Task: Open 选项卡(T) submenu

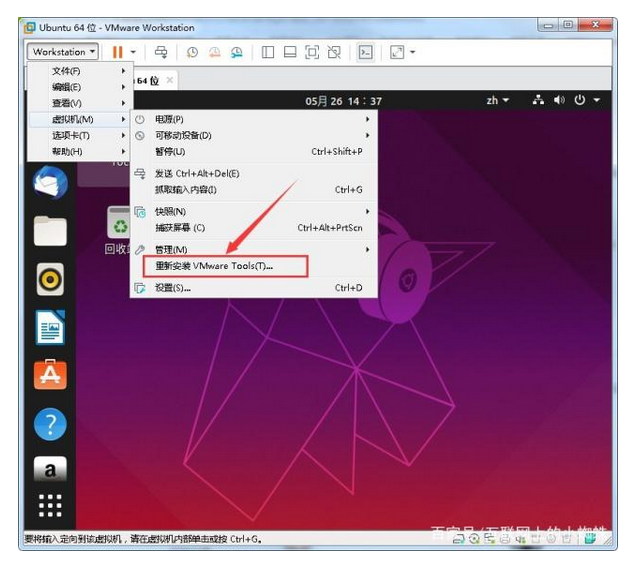Action: pyautogui.click(x=80, y=135)
